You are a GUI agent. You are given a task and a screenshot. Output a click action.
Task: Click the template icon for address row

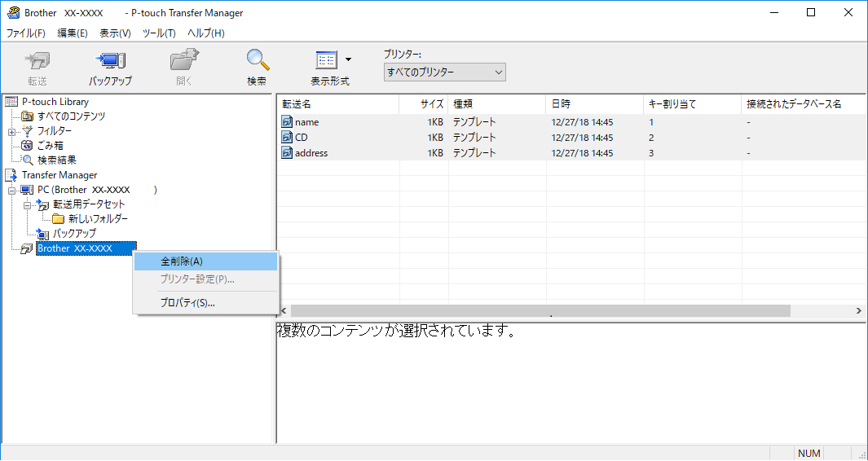[x=287, y=153]
